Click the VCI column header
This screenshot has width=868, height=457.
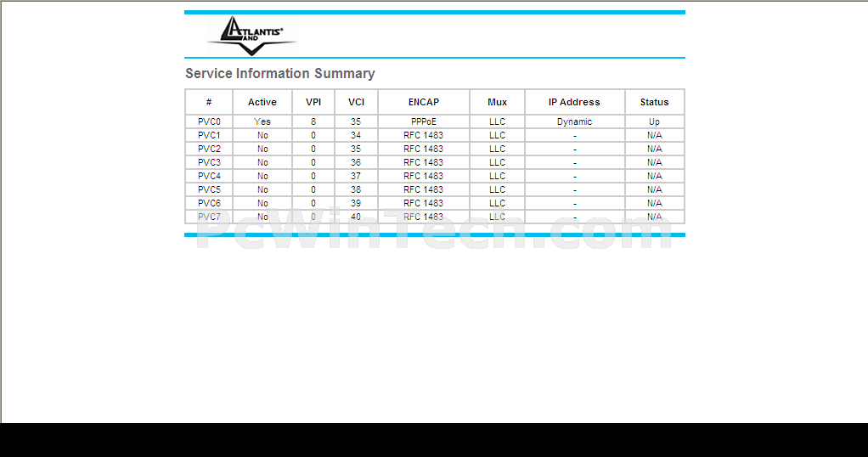pyautogui.click(x=356, y=102)
